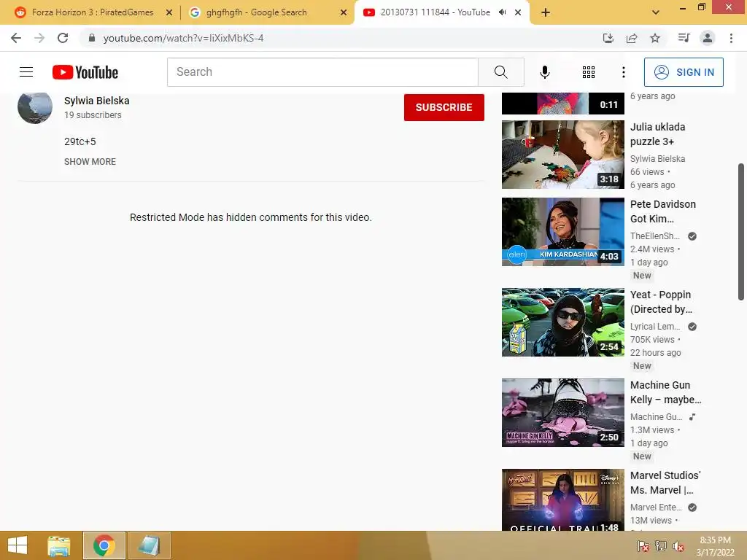Click the YouTube logo

(x=85, y=72)
